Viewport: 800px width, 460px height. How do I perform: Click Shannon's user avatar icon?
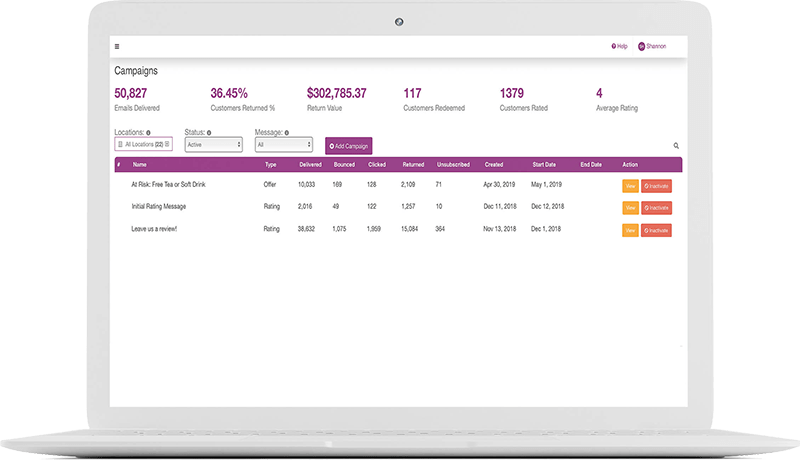641,46
